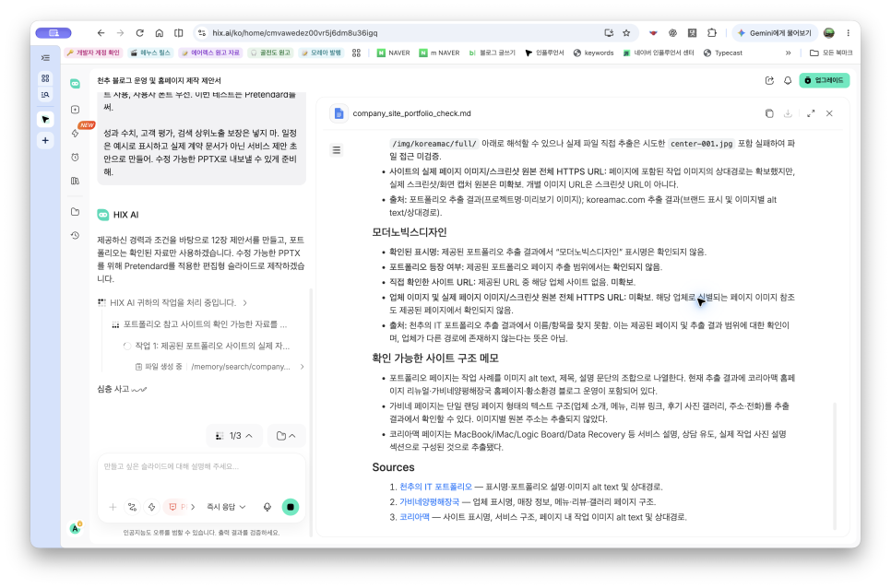Viewport: 891px width, 588px height.
Task: Click the 업그레이드 upgrade button
Action: [824, 80]
